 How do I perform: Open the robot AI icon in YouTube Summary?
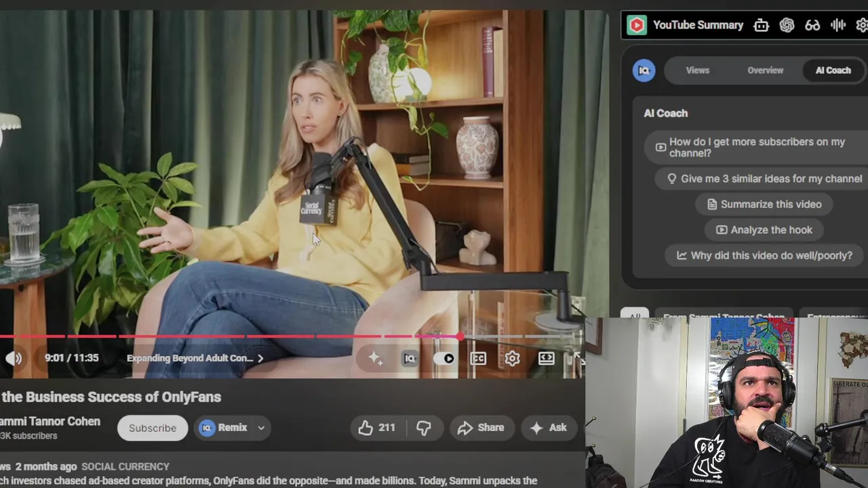761,25
